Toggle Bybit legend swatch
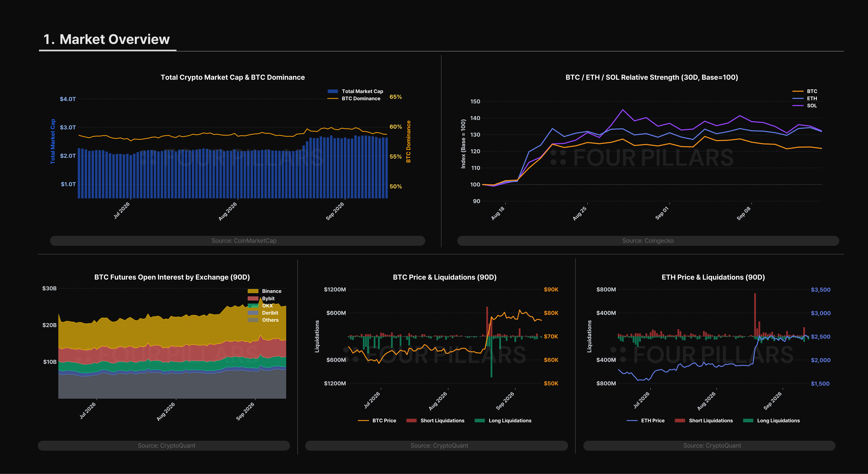The height and width of the screenshot is (474, 868). (253, 298)
